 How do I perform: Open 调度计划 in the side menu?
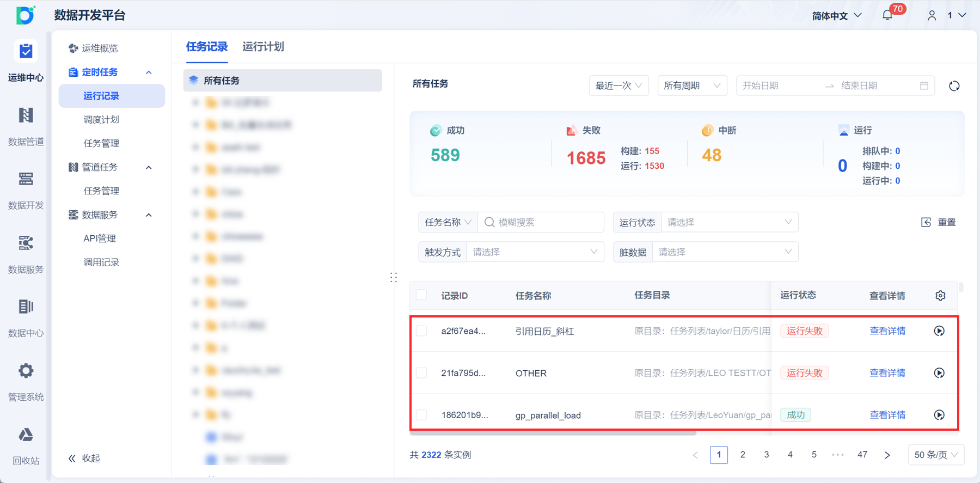tap(101, 120)
